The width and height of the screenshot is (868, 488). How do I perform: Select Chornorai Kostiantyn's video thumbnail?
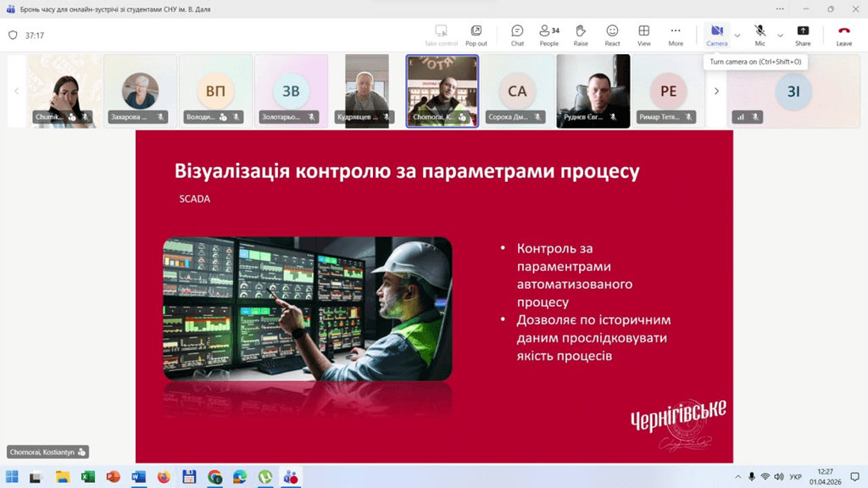442,91
